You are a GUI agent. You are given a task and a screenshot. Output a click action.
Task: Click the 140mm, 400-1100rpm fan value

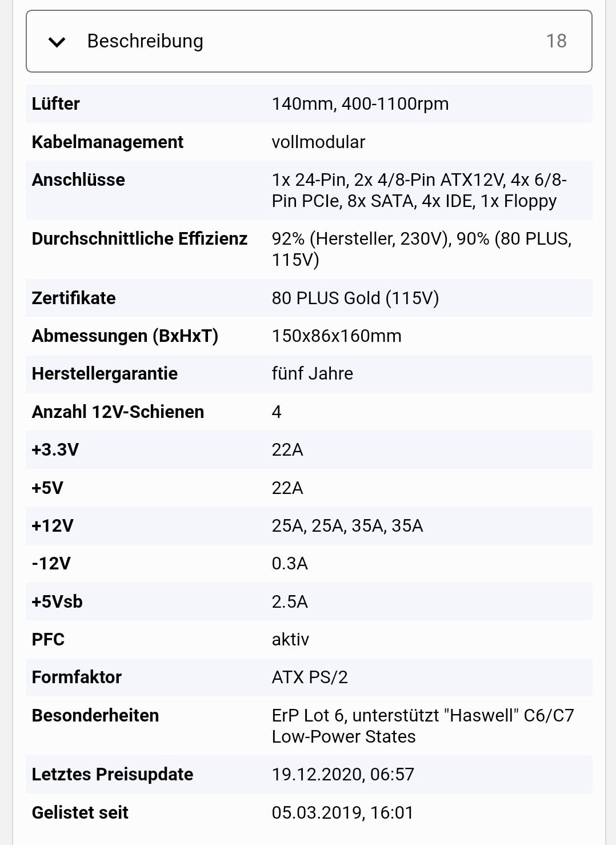point(360,104)
